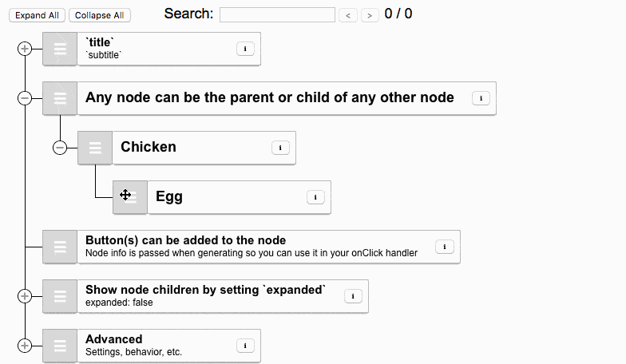Click the Collapse All button
This screenshot has height=364, width=626.
tap(99, 15)
